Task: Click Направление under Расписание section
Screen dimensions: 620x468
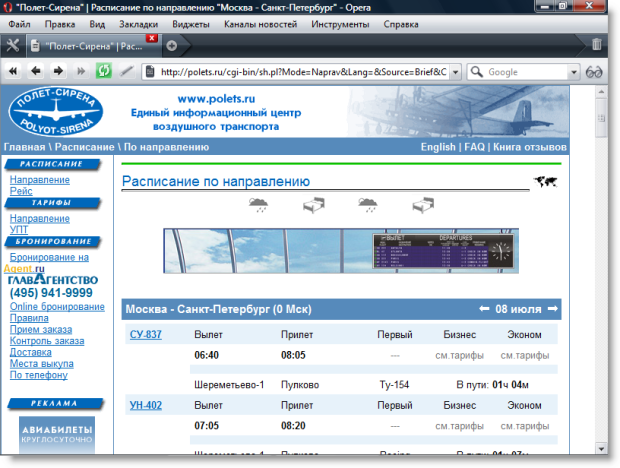Action: coord(40,180)
